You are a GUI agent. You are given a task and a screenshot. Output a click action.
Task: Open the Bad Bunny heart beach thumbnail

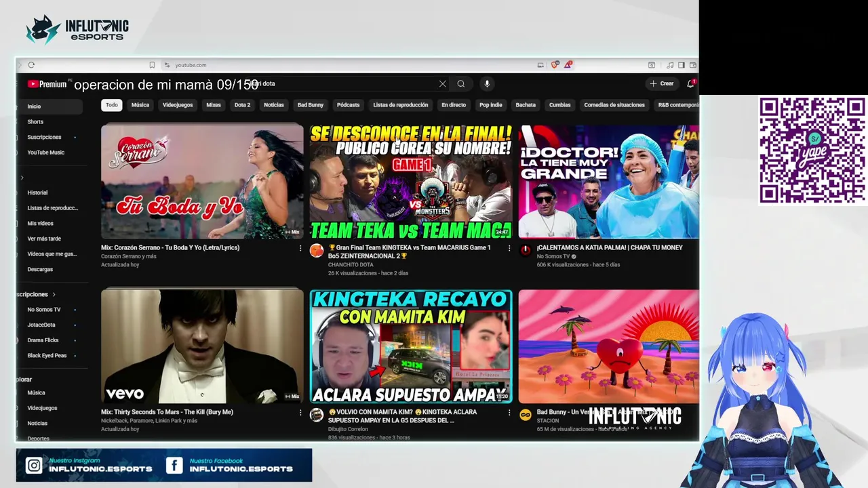[608, 346]
